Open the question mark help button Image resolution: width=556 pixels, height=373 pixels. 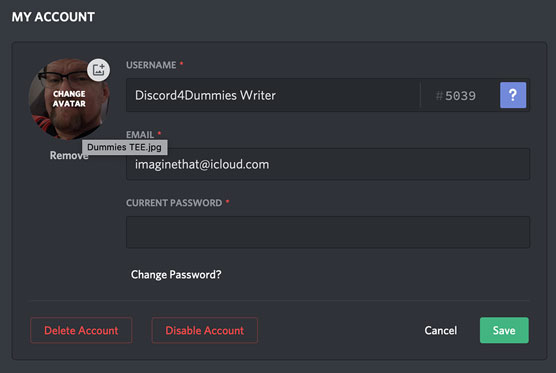coord(513,95)
